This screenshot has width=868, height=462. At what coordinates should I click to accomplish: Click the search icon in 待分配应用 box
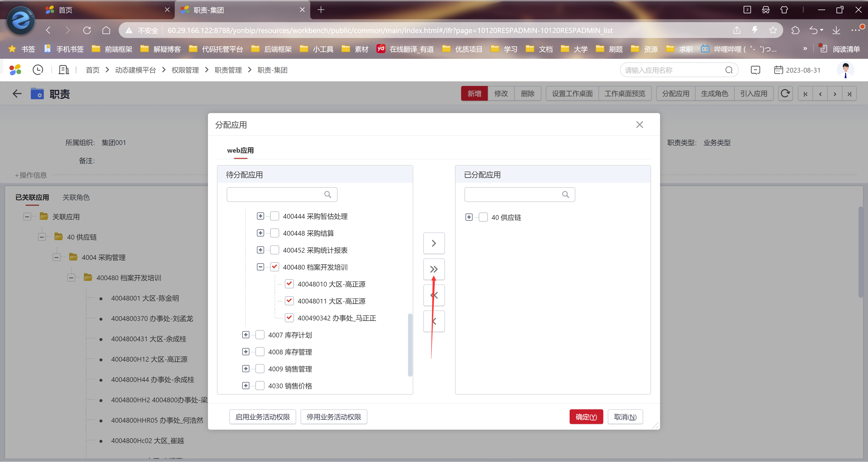pyautogui.click(x=327, y=194)
